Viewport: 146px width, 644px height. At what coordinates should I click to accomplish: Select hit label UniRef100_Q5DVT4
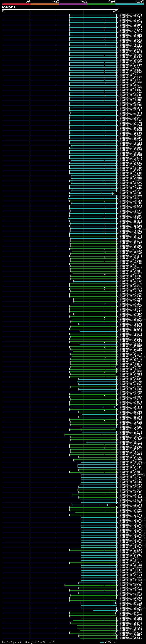pyautogui.click(x=131, y=22)
